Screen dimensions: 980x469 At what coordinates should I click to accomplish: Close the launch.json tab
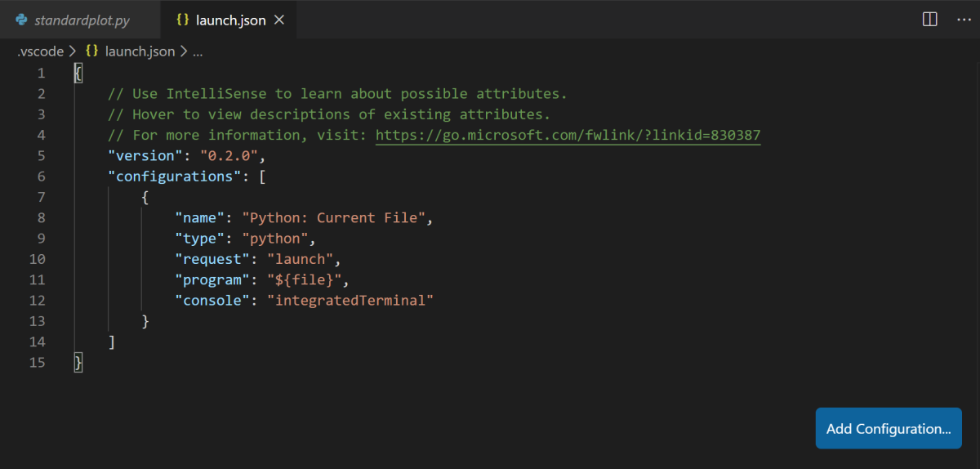coord(279,20)
